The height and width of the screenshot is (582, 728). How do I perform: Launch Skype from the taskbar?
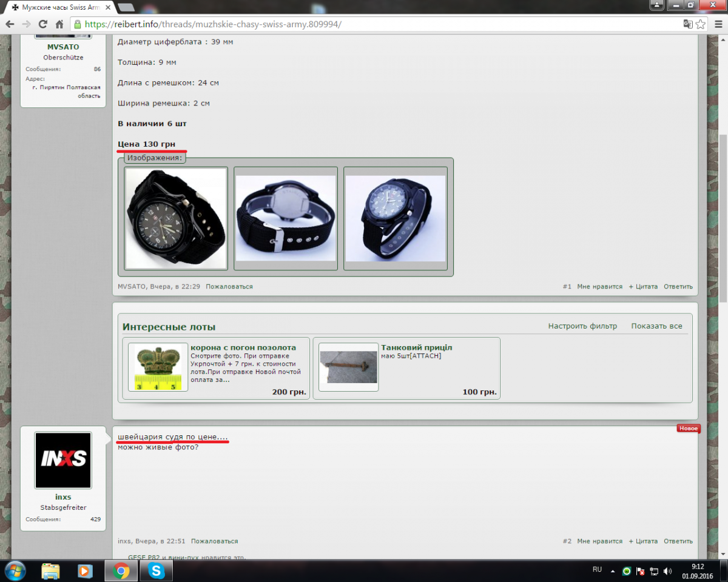(156, 570)
